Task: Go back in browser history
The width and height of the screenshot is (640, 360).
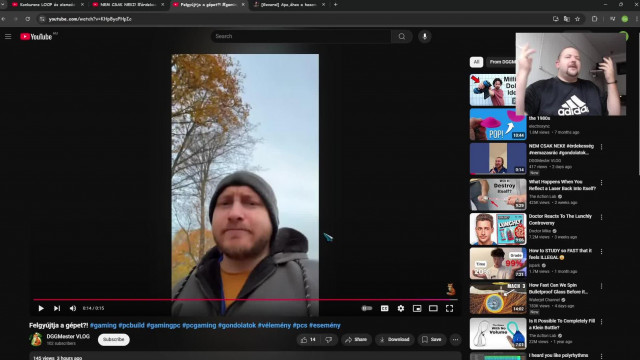Action: pyautogui.click(x=4, y=19)
